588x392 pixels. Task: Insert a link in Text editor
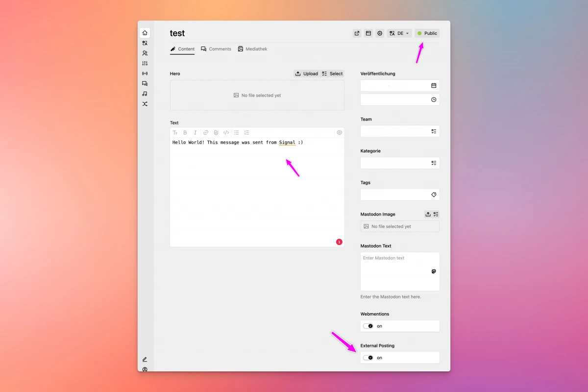coord(206,132)
